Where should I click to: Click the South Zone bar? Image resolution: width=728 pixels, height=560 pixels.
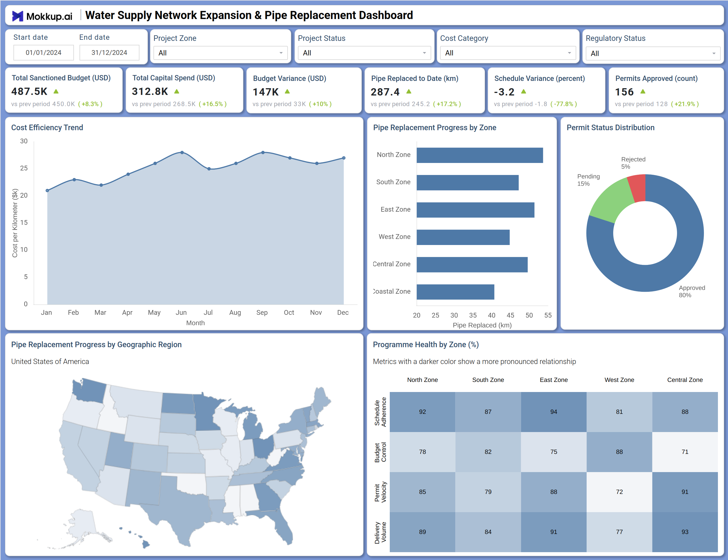pyautogui.click(x=468, y=183)
